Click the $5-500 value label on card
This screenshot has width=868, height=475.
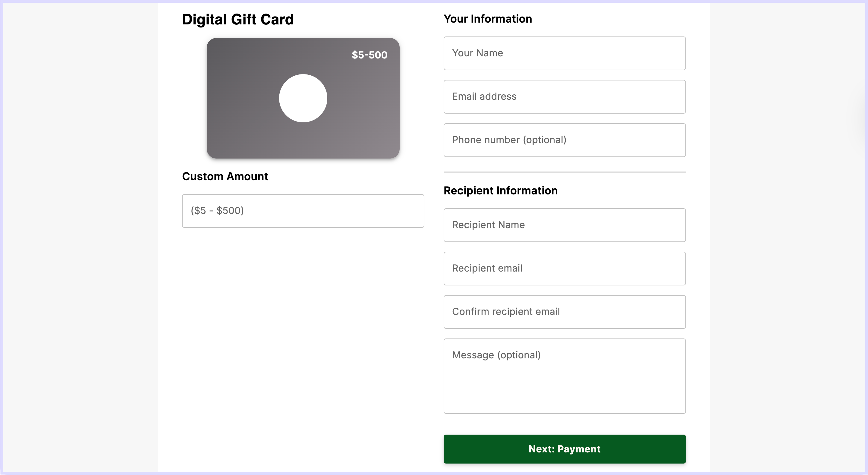pyautogui.click(x=369, y=55)
